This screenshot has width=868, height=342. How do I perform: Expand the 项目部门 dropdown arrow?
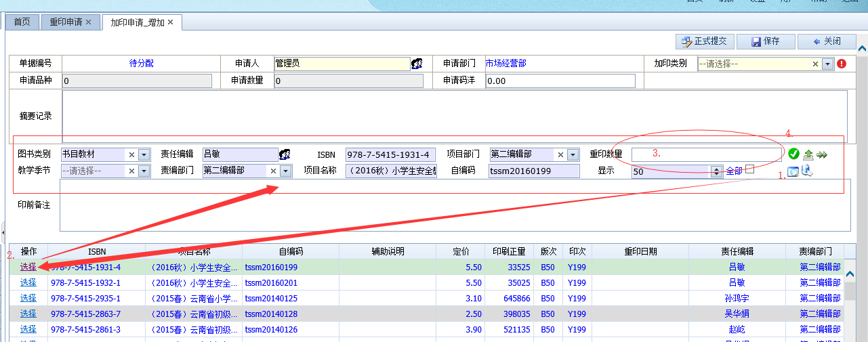573,154
